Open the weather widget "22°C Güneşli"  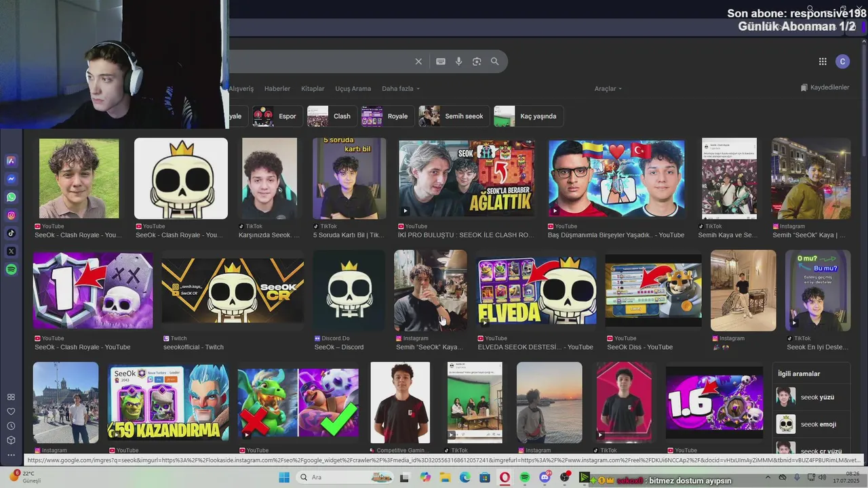coord(26,477)
